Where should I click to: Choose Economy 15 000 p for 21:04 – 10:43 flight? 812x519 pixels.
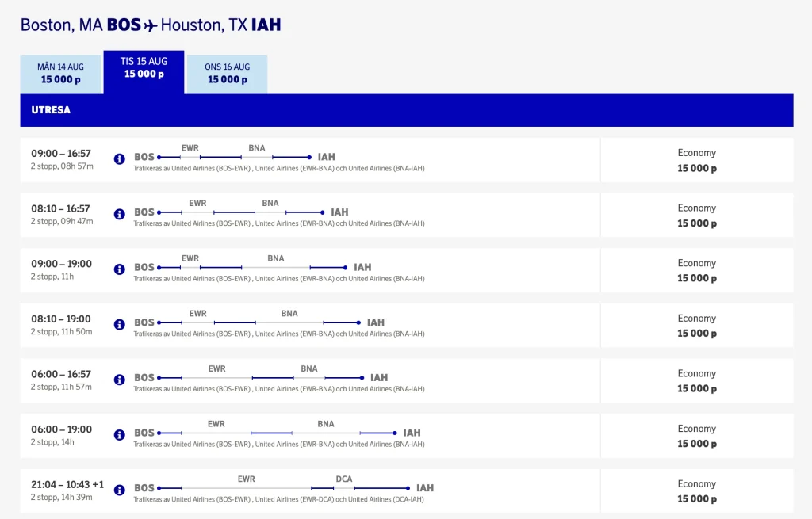pos(697,491)
